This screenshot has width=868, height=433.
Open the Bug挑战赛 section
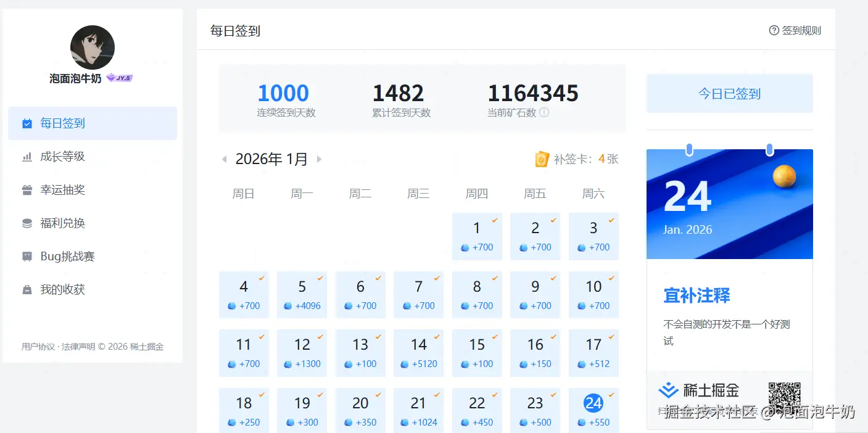[x=69, y=256]
